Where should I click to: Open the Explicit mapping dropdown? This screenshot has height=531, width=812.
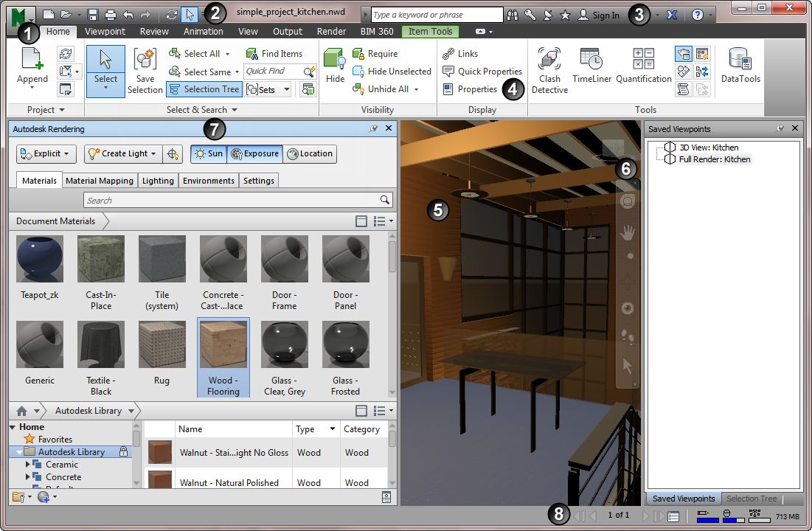click(x=46, y=153)
